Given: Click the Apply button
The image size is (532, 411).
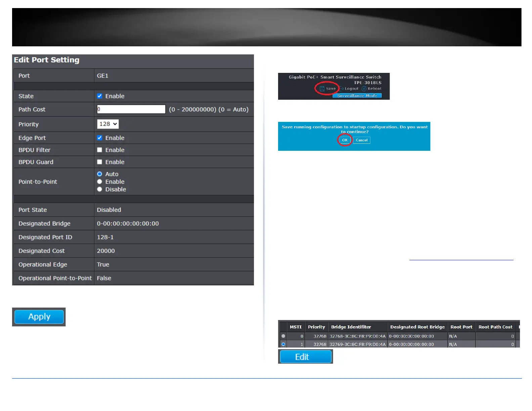Looking at the screenshot, I should (x=39, y=317).
